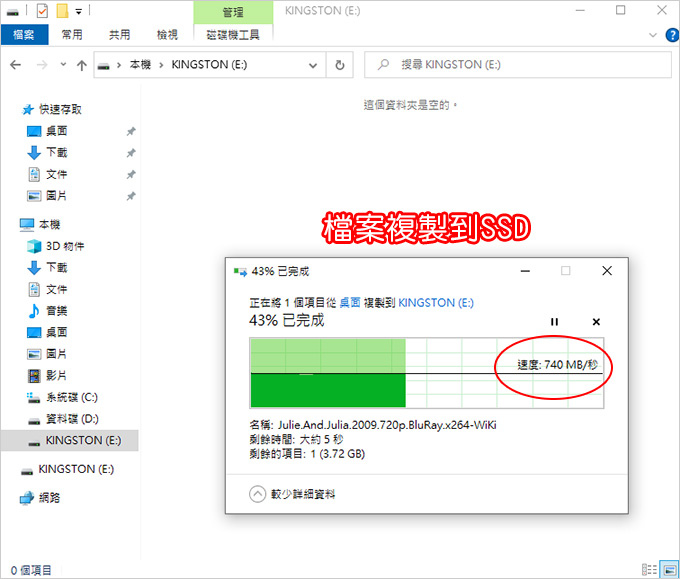This screenshot has width=680, height=579.
Task: Open 文件 folder under 本機
Action: (56, 289)
